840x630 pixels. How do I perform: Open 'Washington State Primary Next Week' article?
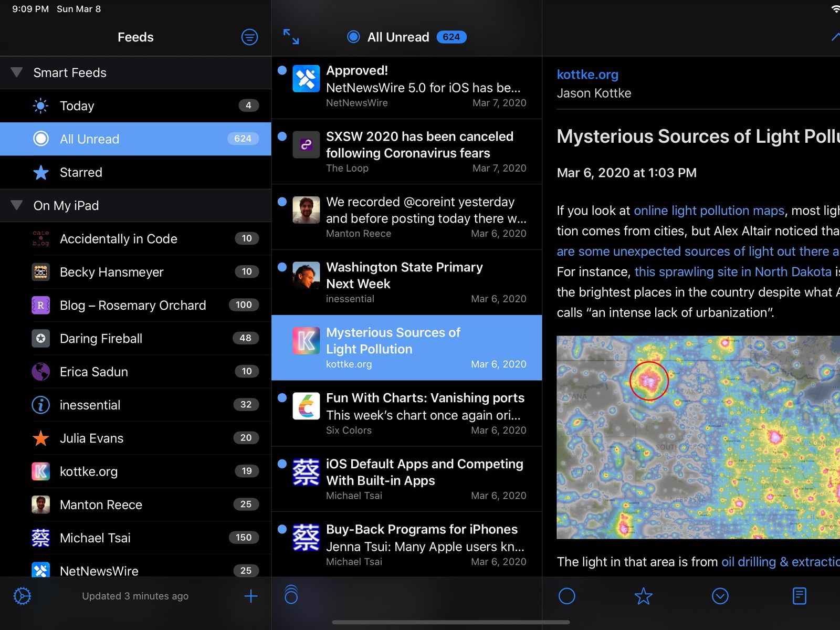pyautogui.click(x=406, y=282)
